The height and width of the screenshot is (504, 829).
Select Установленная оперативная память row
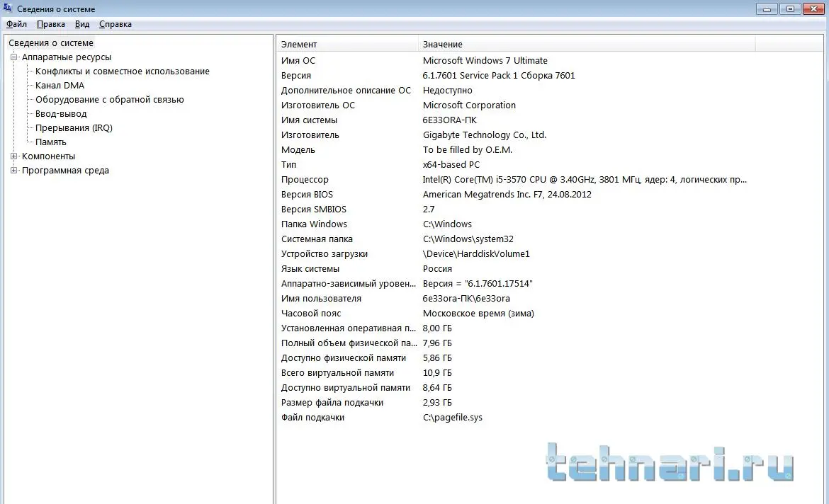click(x=349, y=328)
